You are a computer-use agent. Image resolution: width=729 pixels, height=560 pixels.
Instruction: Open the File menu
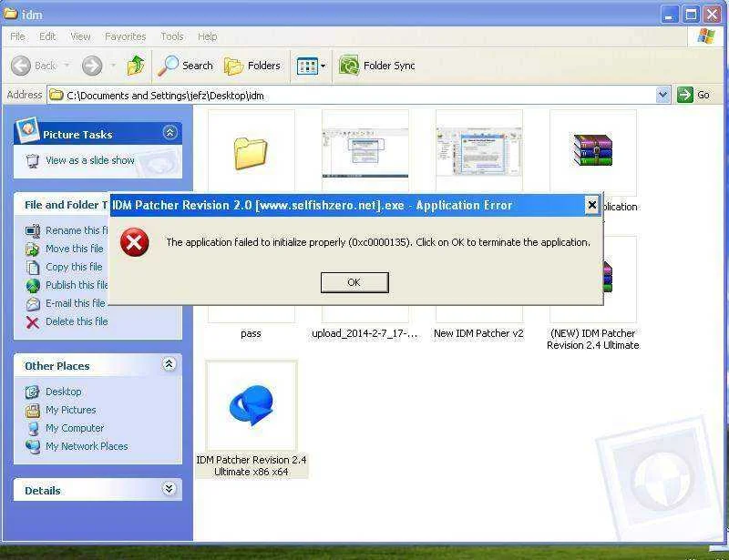17,36
